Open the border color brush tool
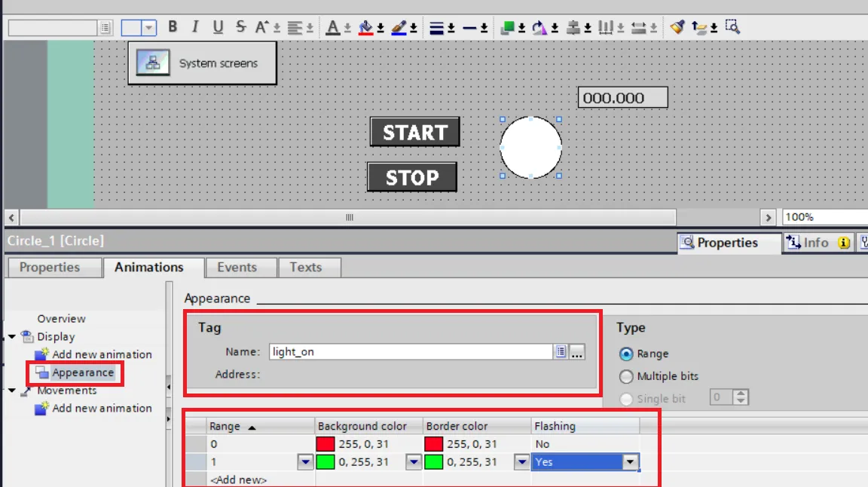Image resolution: width=868 pixels, height=487 pixels. click(x=401, y=26)
